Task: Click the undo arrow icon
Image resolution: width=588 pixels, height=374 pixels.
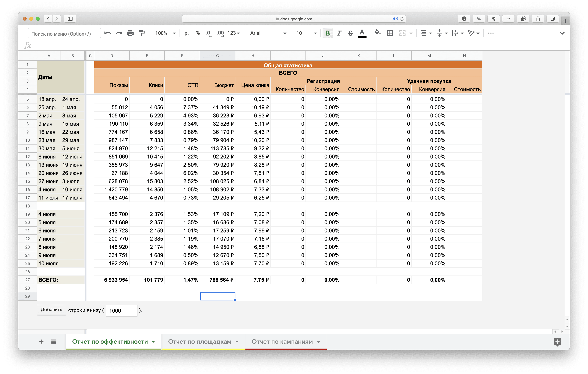Action: (107, 33)
